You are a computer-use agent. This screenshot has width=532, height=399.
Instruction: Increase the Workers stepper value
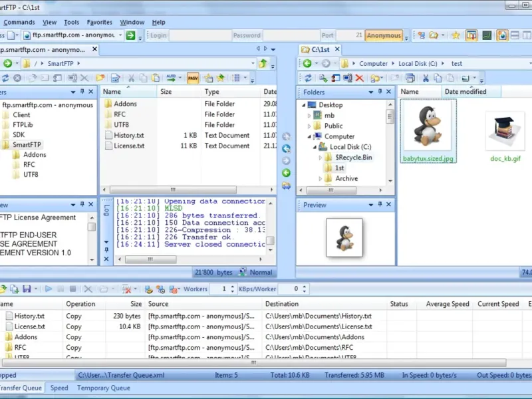coord(232,287)
